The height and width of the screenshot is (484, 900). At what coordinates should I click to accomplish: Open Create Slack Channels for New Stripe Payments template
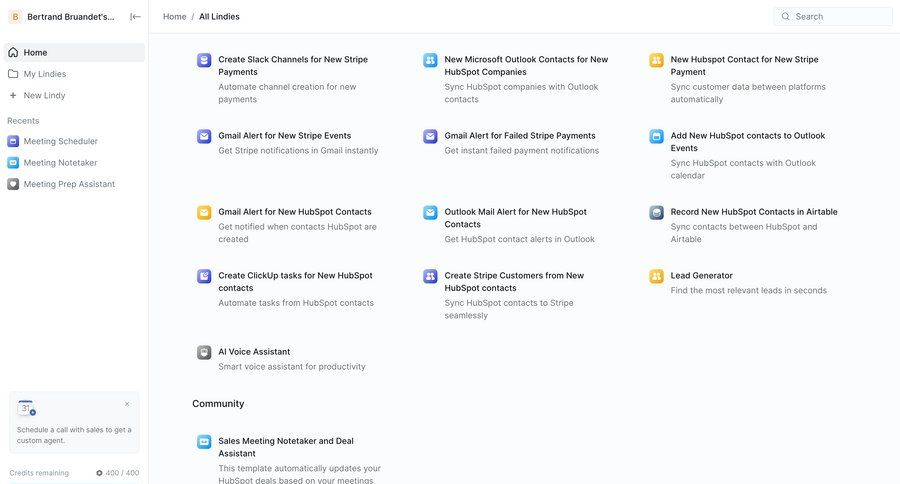(292, 65)
